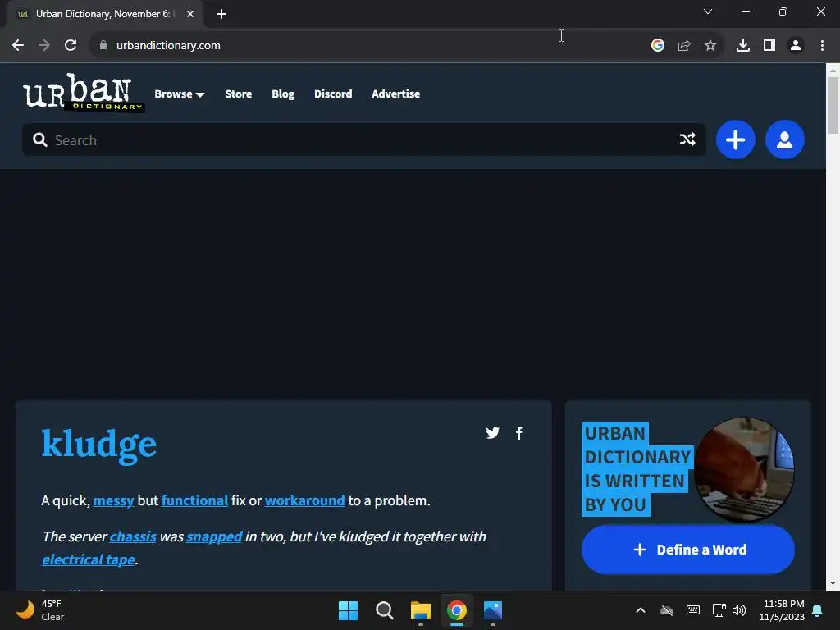Open the notification bell

pos(818,610)
